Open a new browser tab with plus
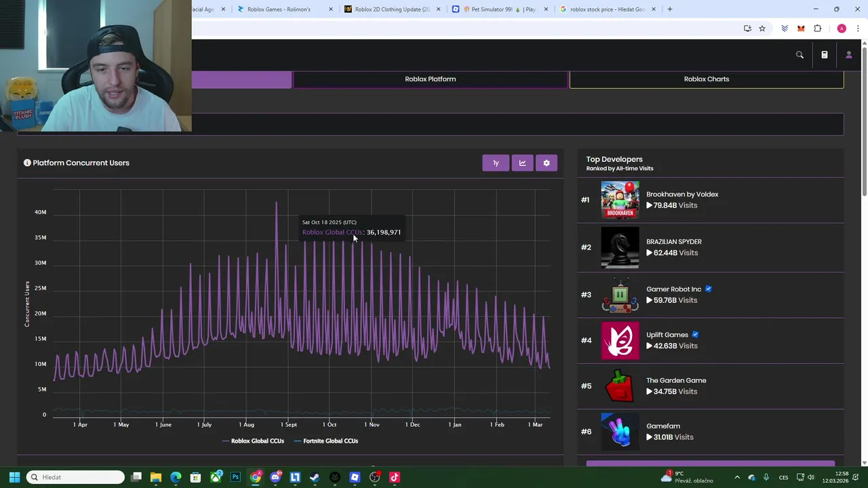 click(669, 9)
